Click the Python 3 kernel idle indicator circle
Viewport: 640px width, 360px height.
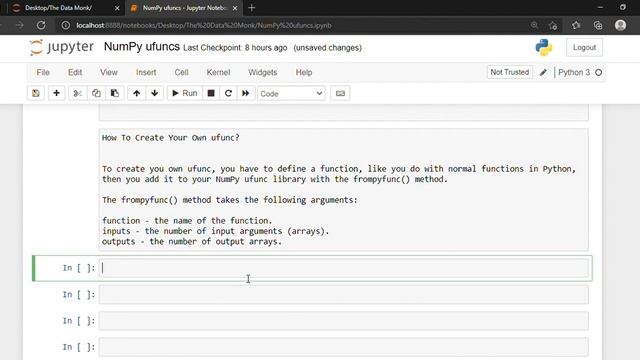[x=598, y=73]
